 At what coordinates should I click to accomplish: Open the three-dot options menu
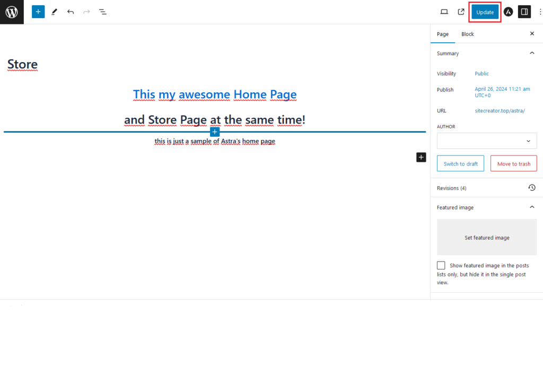coord(540,12)
